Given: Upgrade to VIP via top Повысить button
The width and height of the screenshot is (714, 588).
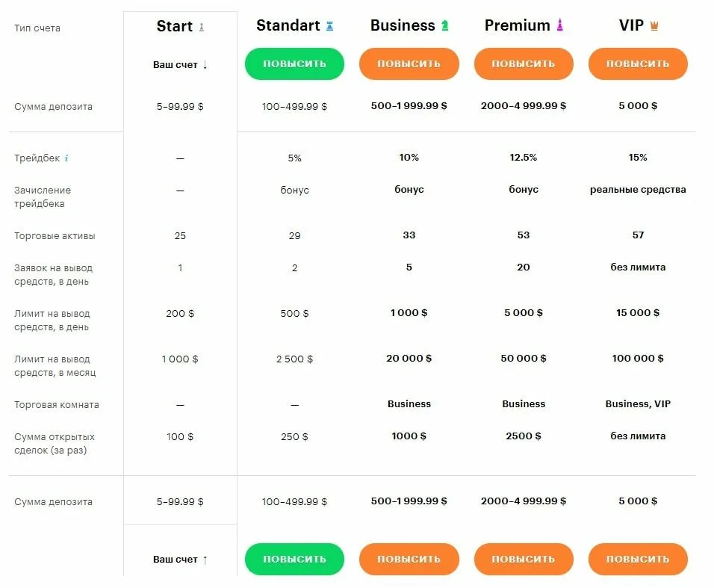Looking at the screenshot, I should tap(638, 64).
